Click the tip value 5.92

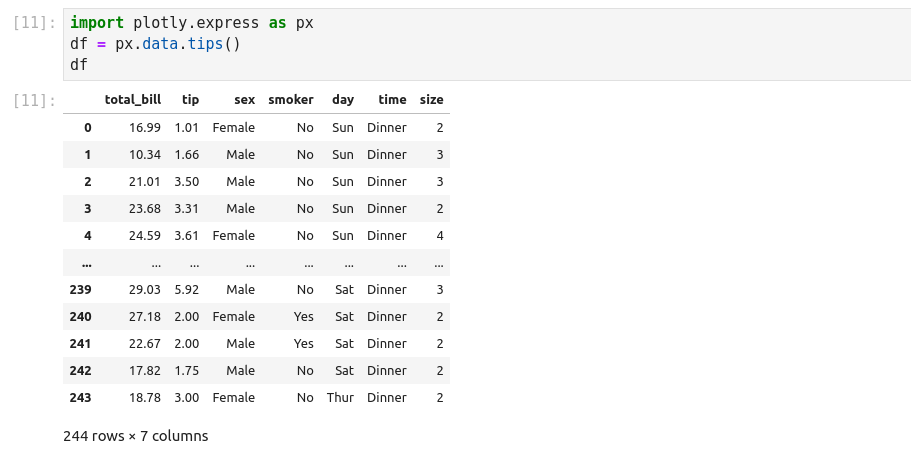187,290
